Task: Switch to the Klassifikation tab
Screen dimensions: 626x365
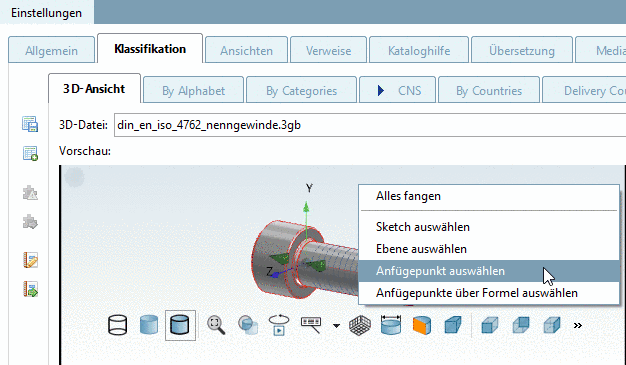Action: tap(150, 49)
